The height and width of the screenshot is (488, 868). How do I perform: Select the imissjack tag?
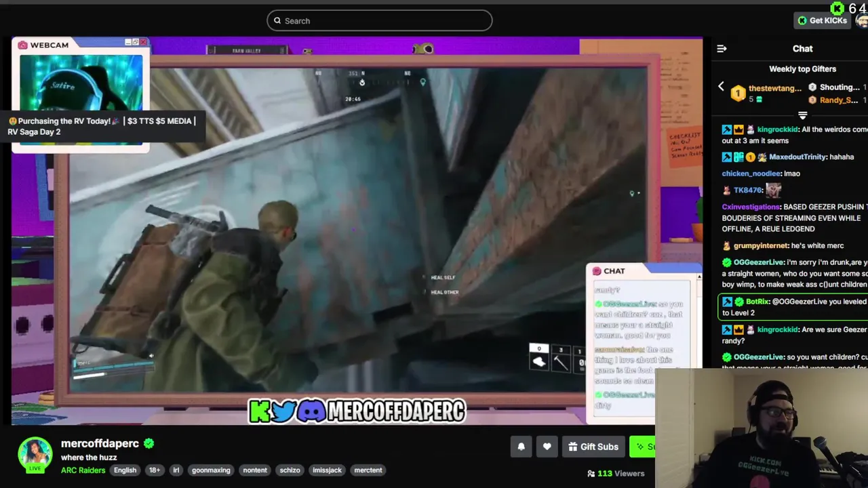point(327,470)
